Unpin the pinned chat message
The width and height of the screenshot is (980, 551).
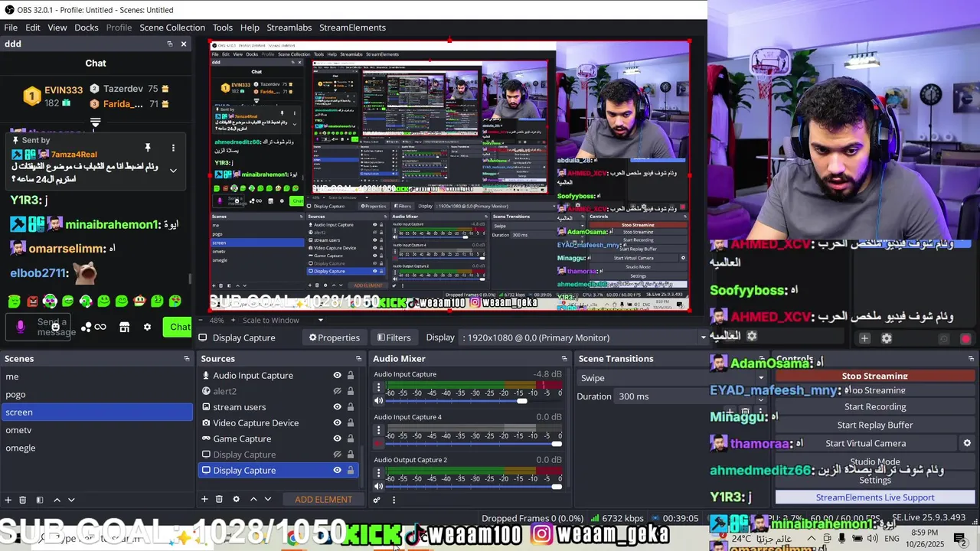point(148,148)
